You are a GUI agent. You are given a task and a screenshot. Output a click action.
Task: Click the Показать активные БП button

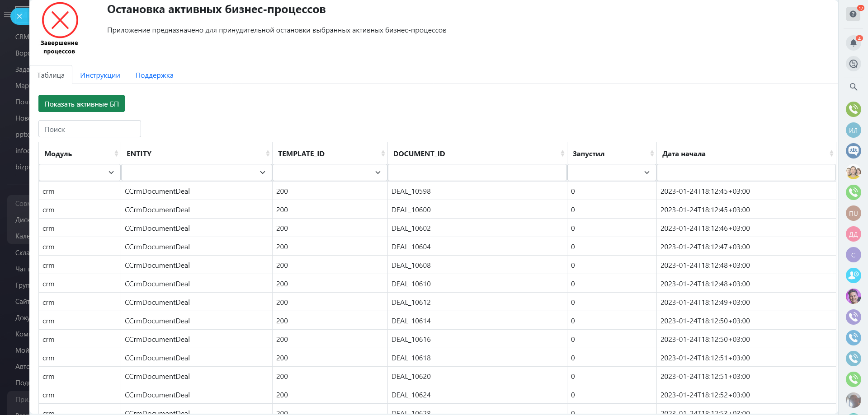[81, 104]
